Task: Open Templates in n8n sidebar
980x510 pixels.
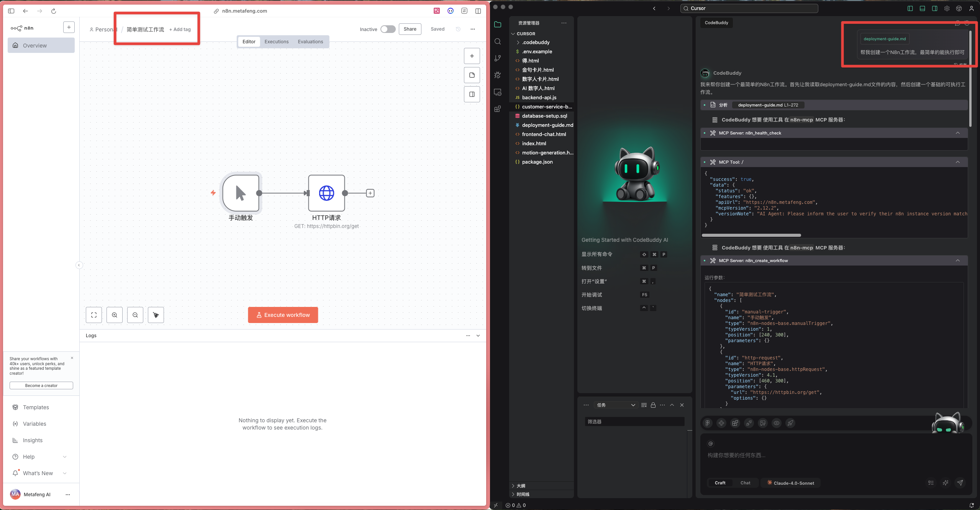Action: (36, 407)
